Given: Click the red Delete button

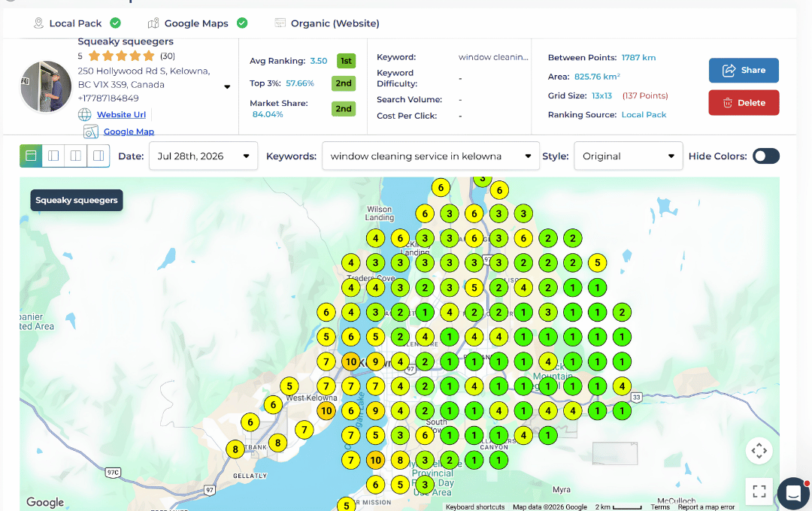Looking at the screenshot, I should [744, 102].
